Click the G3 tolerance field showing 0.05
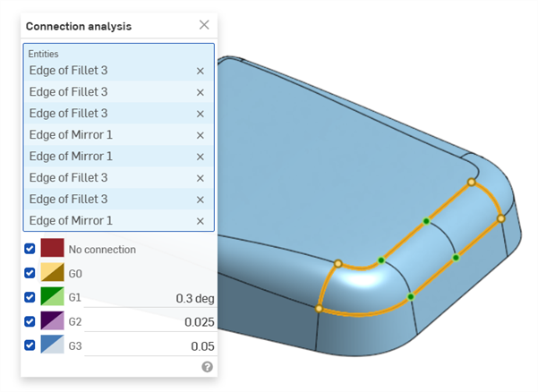538x392 pixels. 150,345
